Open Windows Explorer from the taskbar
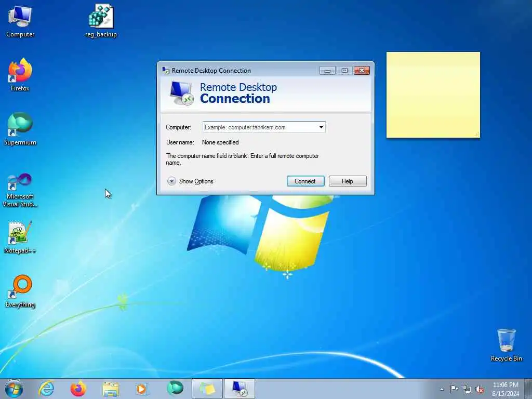 (x=111, y=389)
